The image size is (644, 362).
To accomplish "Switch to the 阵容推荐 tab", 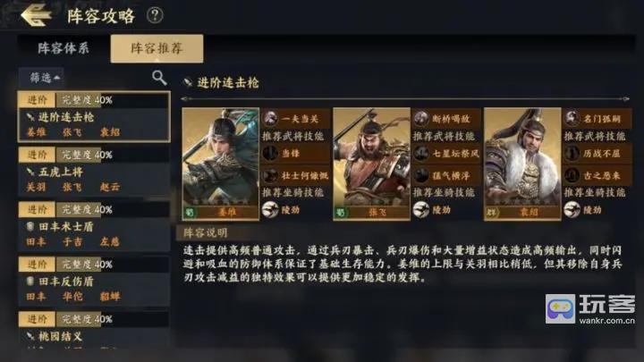I will click(157, 48).
